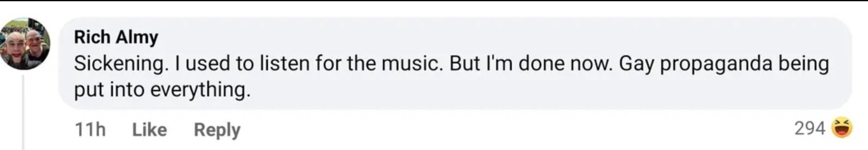Click the dark divider line at the top
Image resolution: width=868 pixels, height=150 pixels.
coord(434,1)
